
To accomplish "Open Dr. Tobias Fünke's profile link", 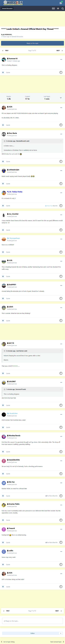I will [16, 192].
